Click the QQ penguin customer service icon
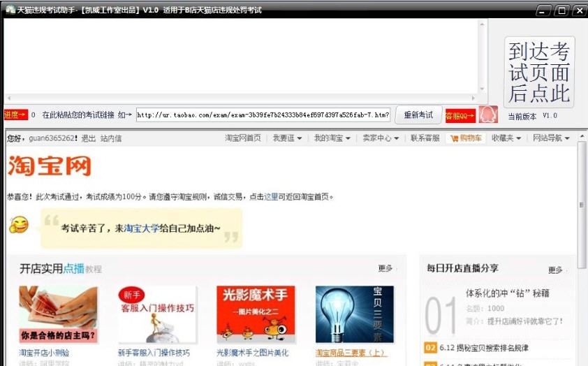The image size is (588, 366). [488, 115]
